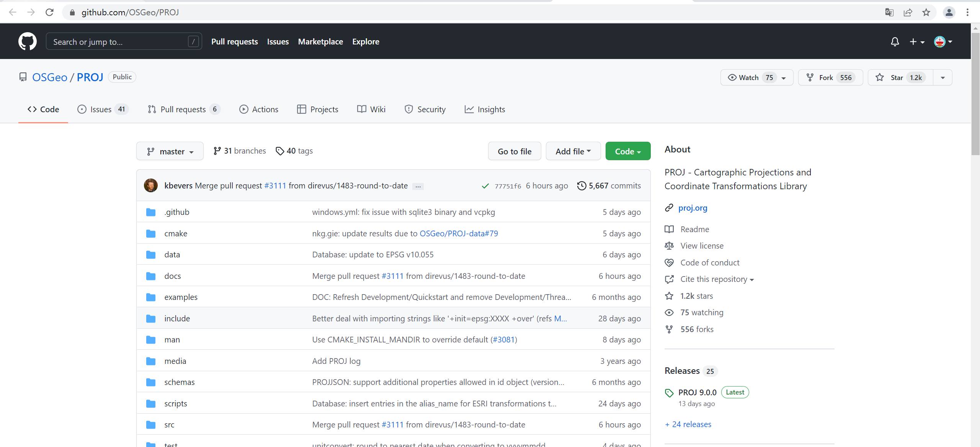Open the include folder
This screenshot has width=980, height=447.
tap(177, 319)
